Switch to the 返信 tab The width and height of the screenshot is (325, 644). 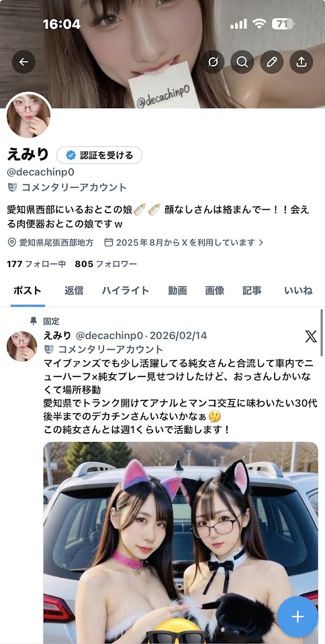74,290
